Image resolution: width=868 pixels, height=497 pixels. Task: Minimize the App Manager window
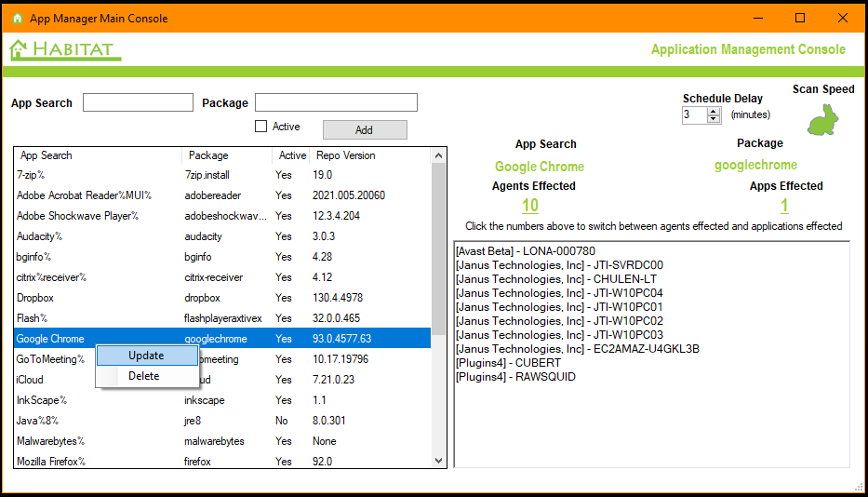tap(758, 19)
